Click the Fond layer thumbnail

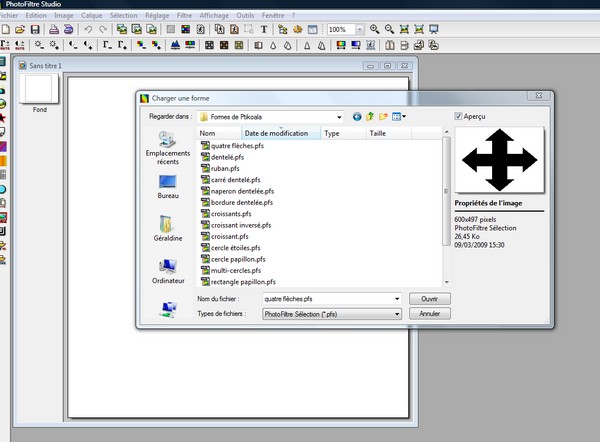pos(38,88)
